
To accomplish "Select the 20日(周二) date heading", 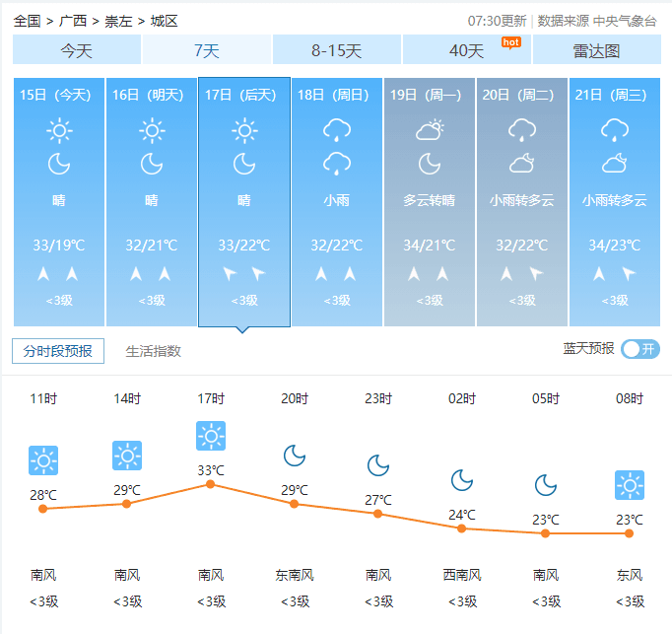I will 518,95.
